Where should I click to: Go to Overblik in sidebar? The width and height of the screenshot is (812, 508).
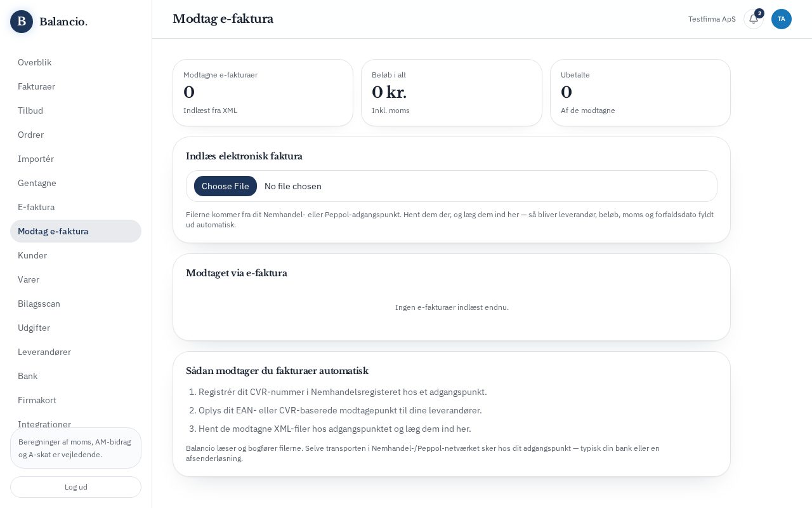pos(75,62)
